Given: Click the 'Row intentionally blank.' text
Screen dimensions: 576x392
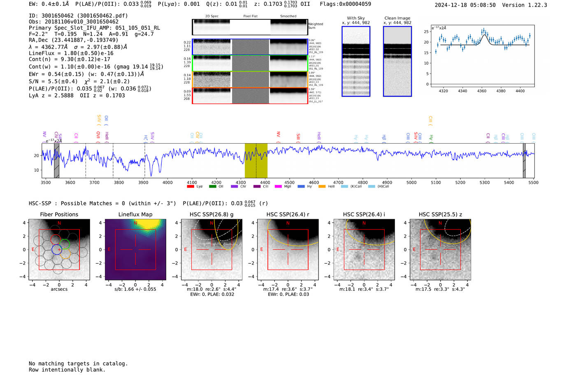Looking at the screenshot, I should 67,370.
